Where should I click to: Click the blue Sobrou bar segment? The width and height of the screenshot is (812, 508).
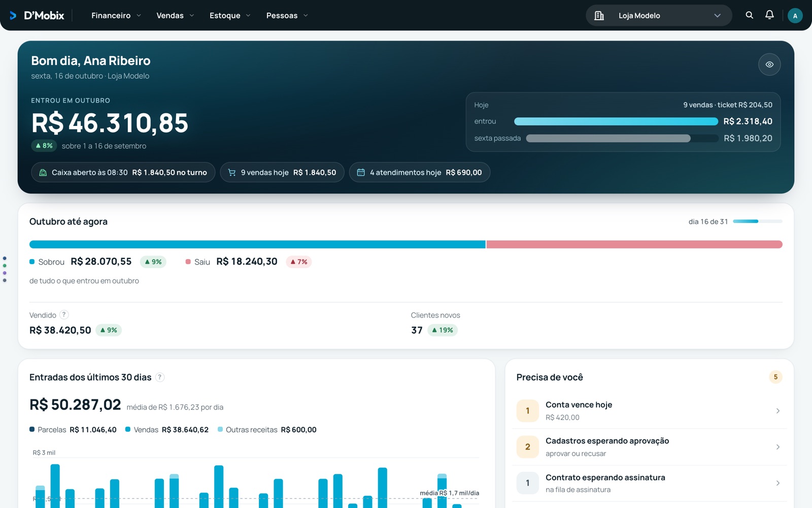257,244
